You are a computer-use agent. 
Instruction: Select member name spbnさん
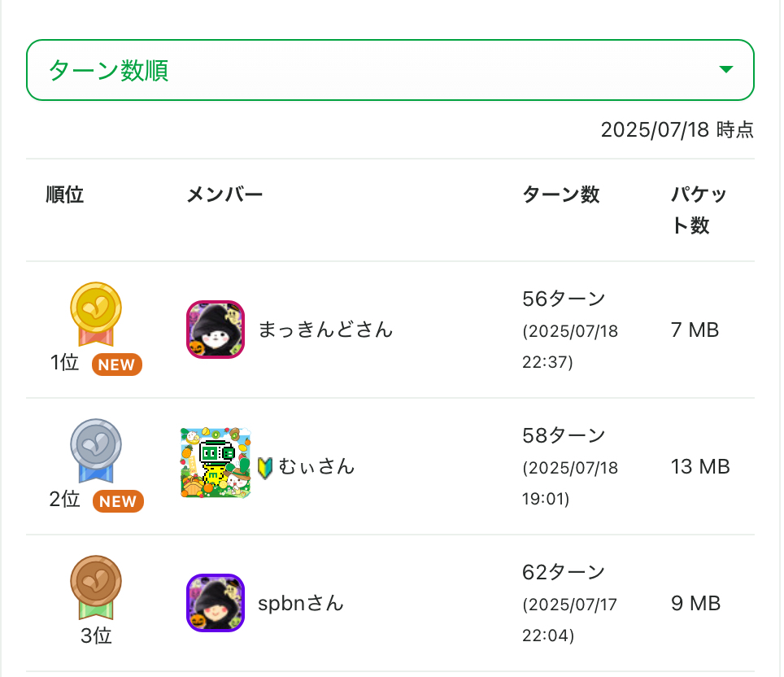[x=301, y=603]
